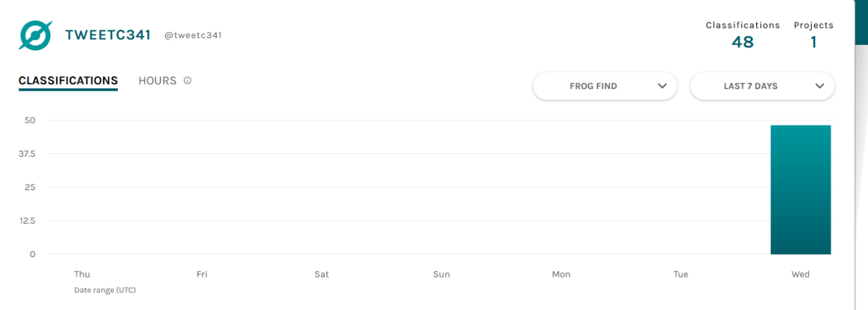The height and width of the screenshot is (310, 868).
Task: Click the chevron arrow on Last 7 Days
Action: [820, 86]
